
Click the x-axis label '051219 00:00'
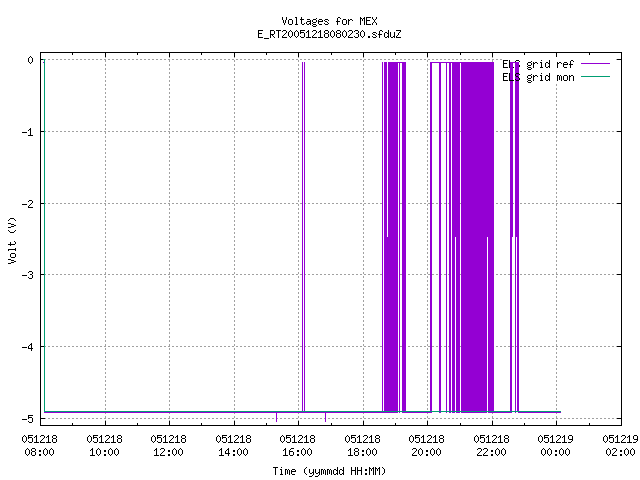556,446
